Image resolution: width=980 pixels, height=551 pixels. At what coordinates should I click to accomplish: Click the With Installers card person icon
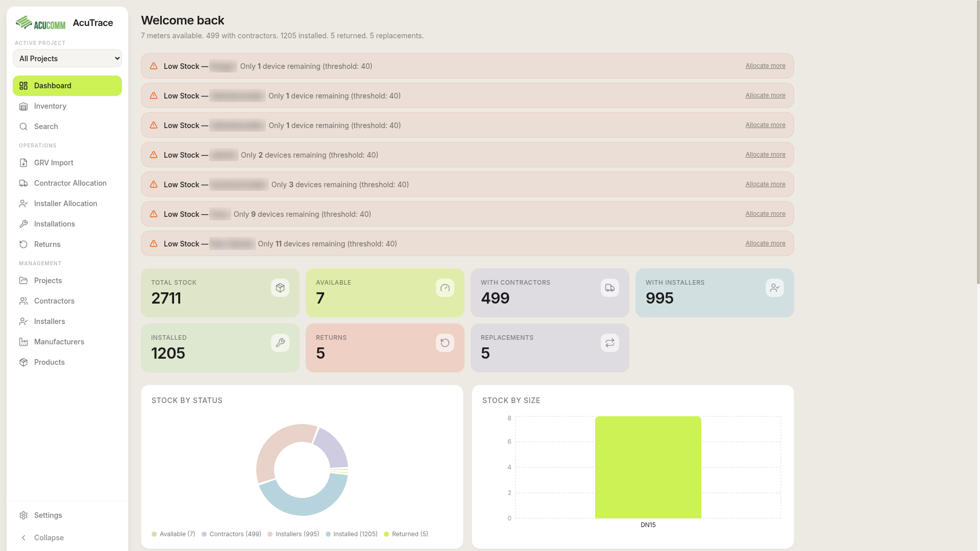[x=775, y=288]
